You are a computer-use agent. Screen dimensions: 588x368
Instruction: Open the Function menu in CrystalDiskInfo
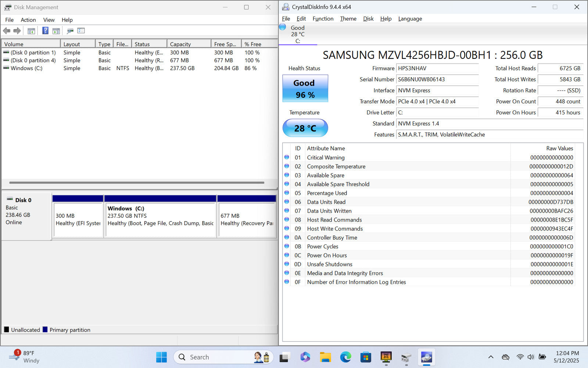coord(323,19)
